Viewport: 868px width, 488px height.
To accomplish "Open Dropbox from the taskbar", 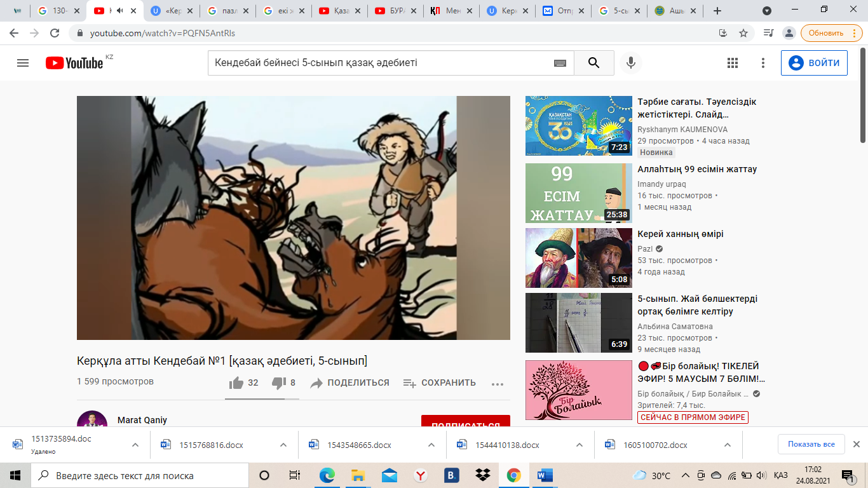I will click(x=482, y=475).
